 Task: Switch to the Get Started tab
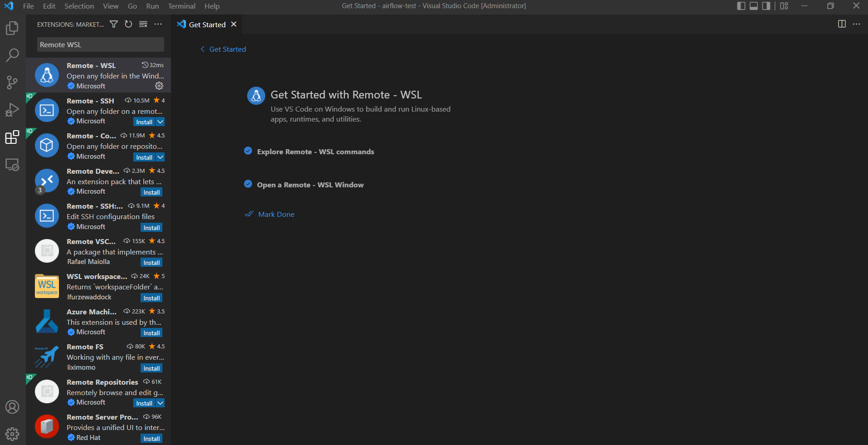[x=207, y=24]
